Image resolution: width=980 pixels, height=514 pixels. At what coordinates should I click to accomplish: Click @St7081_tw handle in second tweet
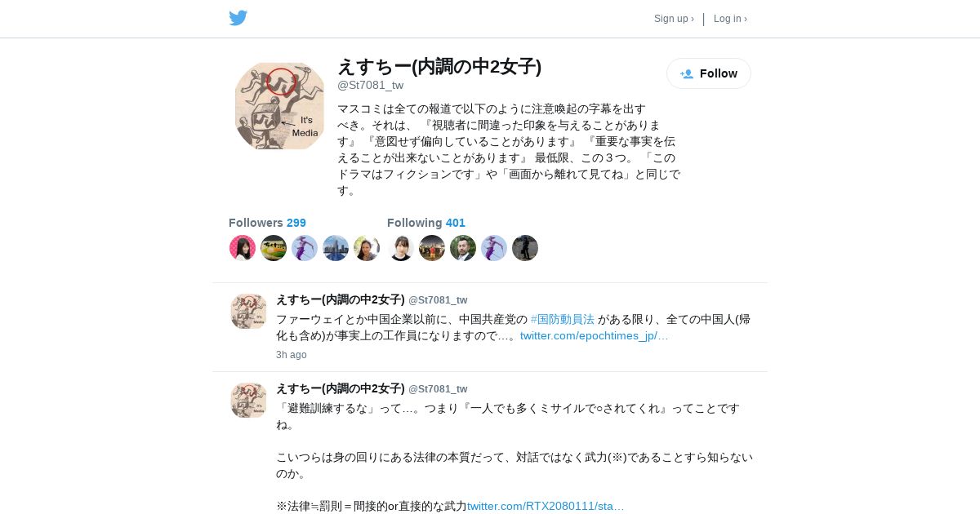pos(438,389)
